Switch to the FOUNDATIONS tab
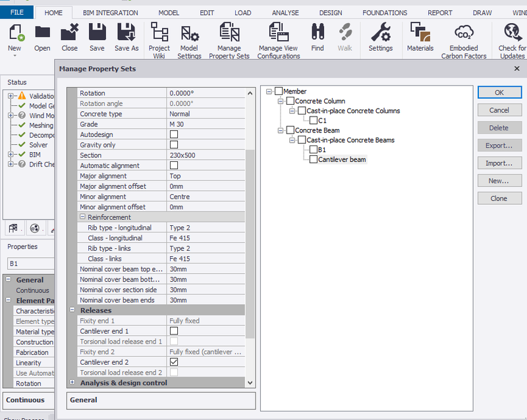 (x=385, y=13)
